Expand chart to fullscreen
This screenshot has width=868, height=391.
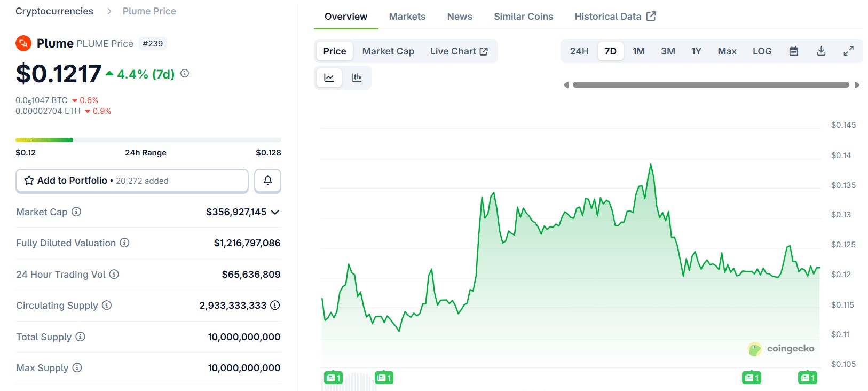[x=848, y=51]
